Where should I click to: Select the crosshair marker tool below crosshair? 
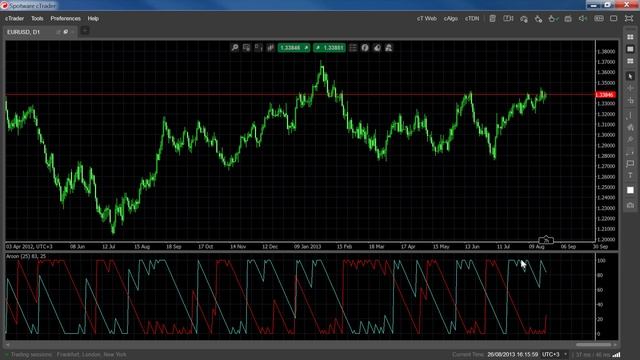(x=630, y=100)
